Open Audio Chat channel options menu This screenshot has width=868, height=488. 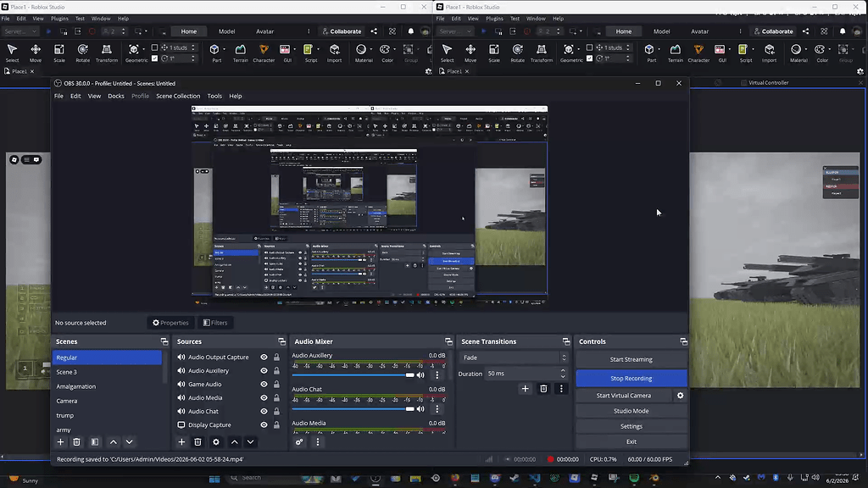point(437,409)
